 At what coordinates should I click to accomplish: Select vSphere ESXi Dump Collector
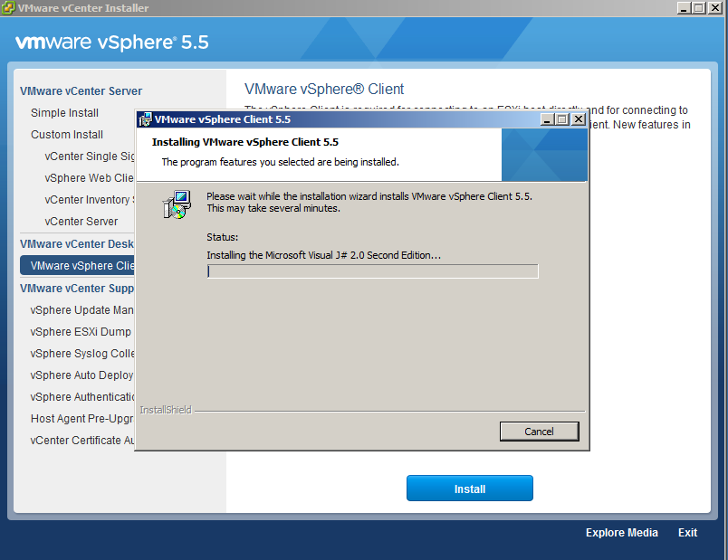(81, 332)
